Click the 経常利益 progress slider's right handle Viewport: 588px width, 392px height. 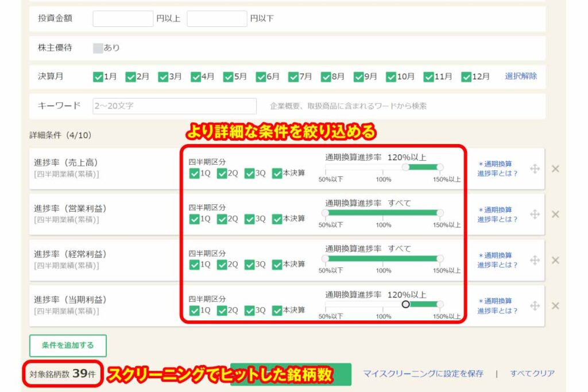pos(440,259)
